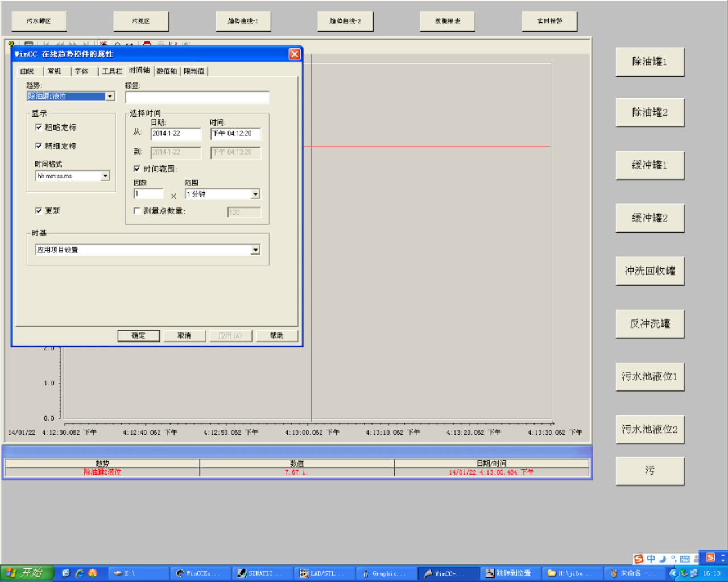
Task: Switch to LAD/STL editor in the taskbar
Action: 322,573
